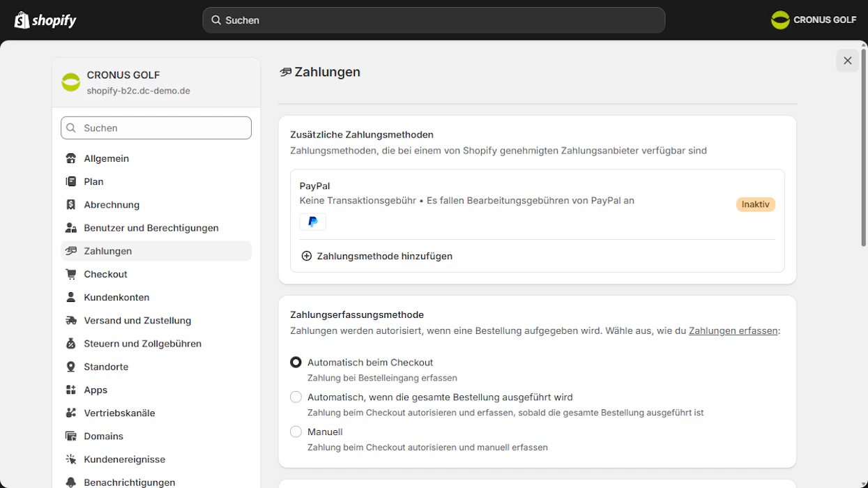Click the Standorte location pin icon
The height and width of the screenshot is (488, 868).
(70, 367)
